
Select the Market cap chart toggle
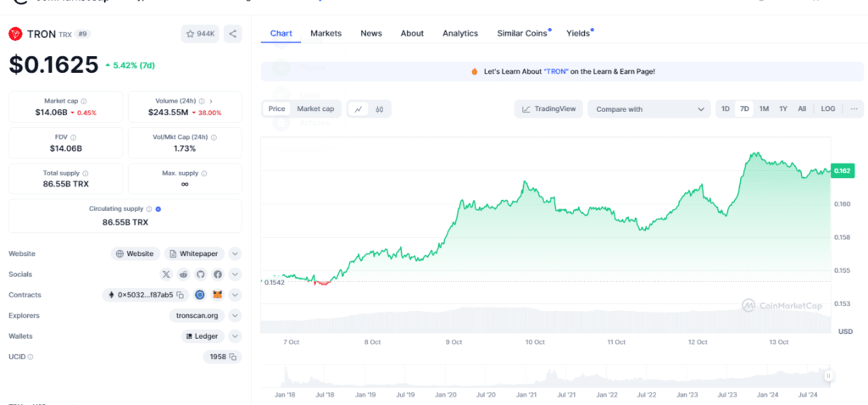(315, 109)
